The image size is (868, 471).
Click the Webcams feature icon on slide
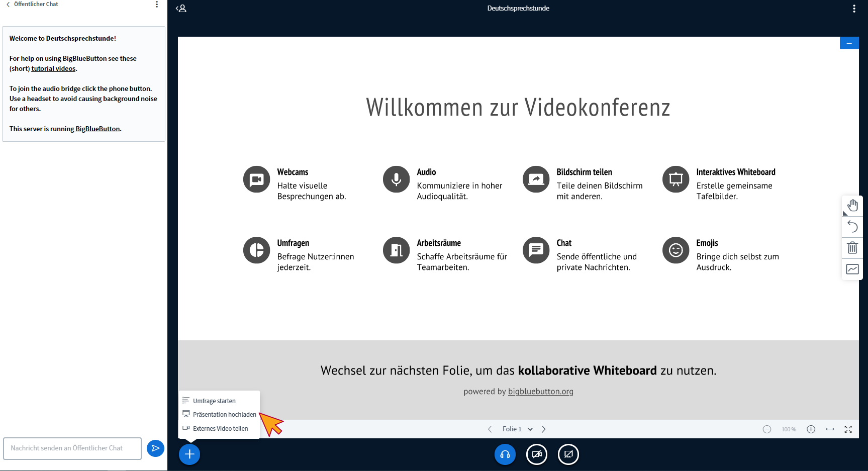coord(257,179)
